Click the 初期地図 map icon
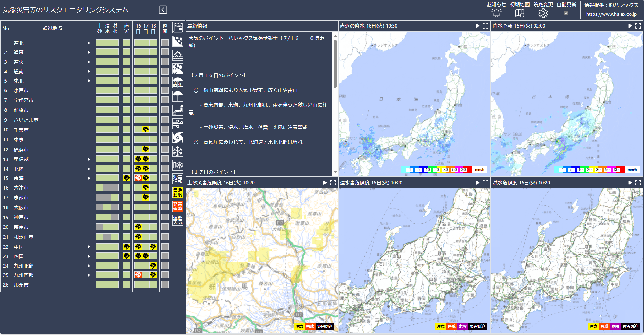The height and width of the screenshot is (335, 644). (x=520, y=13)
